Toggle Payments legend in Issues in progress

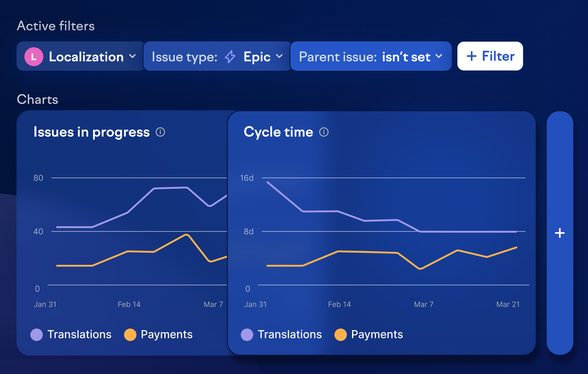click(x=158, y=334)
